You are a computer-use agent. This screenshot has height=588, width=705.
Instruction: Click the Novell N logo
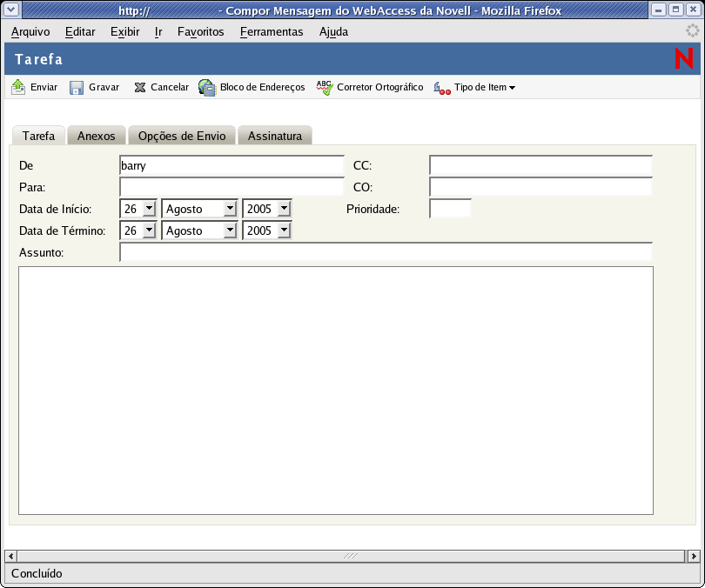click(x=684, y=59)
